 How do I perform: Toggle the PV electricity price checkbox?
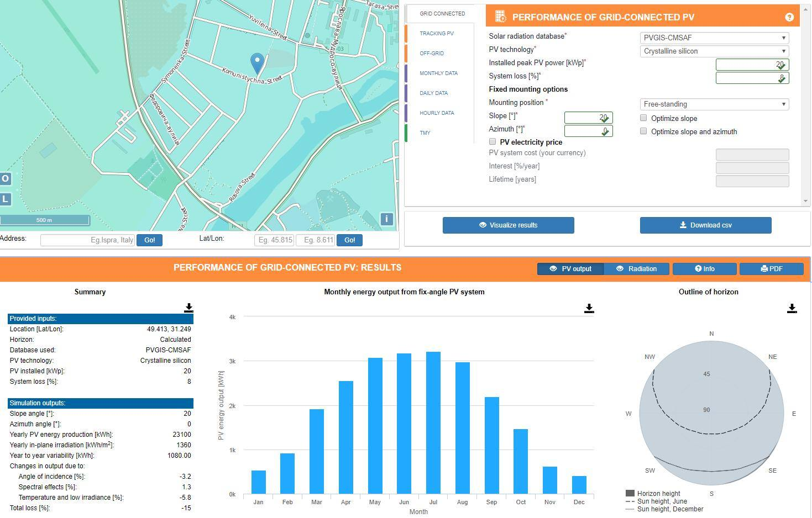[x=493, y=142]
